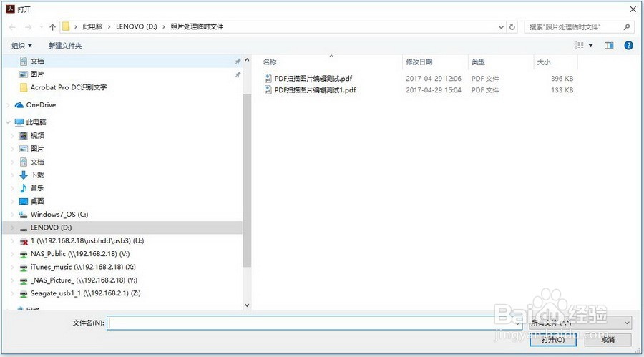The width and height of the screenshot is (644, 357).
Task: Collapse the 此电脑 tree node
Action: click(8, 122)
